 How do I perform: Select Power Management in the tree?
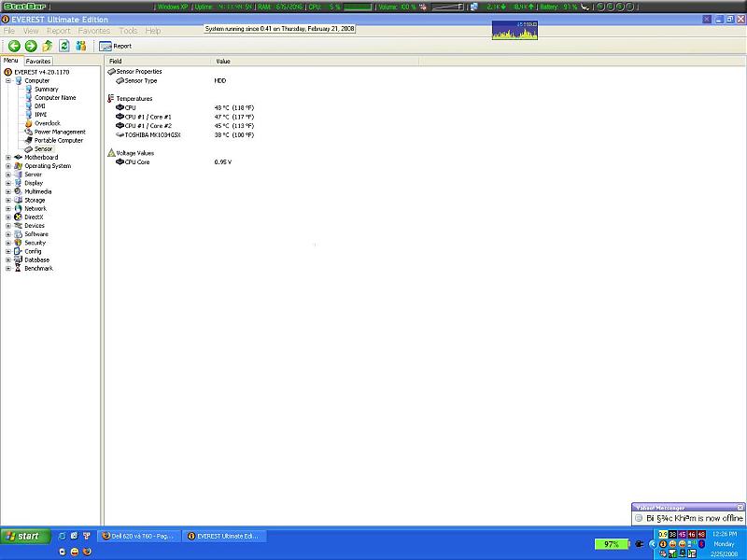pos(60,132)
